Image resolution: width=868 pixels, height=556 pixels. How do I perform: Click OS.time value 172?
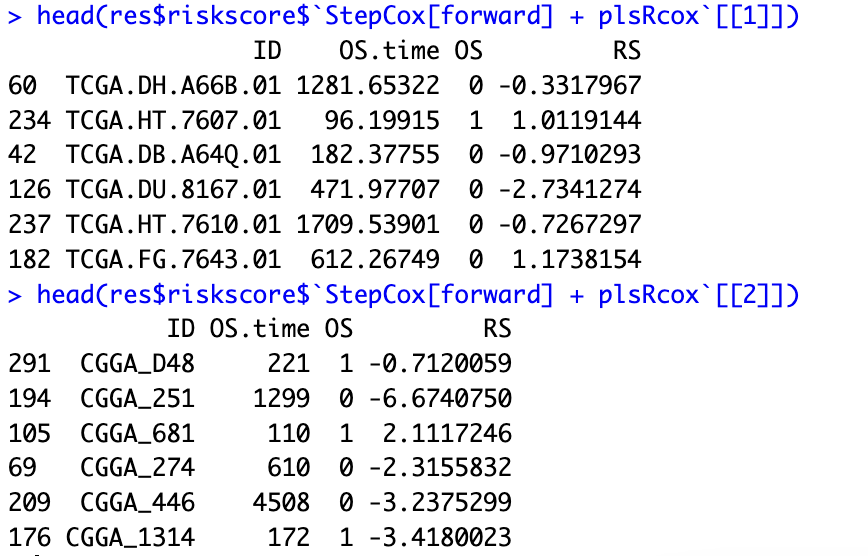[289, 538]
